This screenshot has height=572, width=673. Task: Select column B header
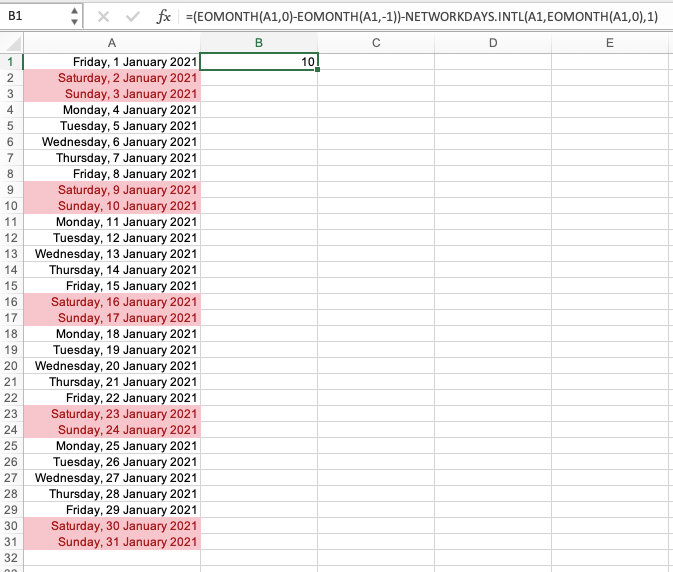click(x=259, y=43)
